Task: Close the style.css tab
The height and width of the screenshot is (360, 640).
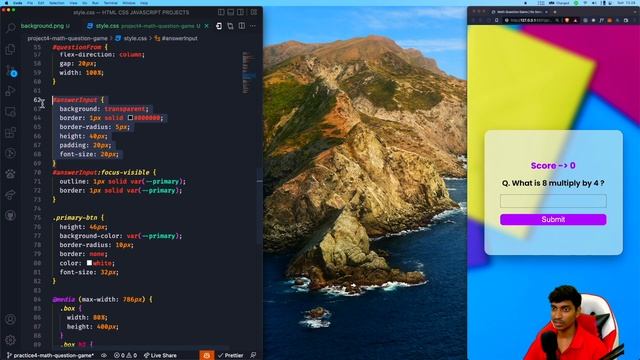Action: [x=207, y=26]
